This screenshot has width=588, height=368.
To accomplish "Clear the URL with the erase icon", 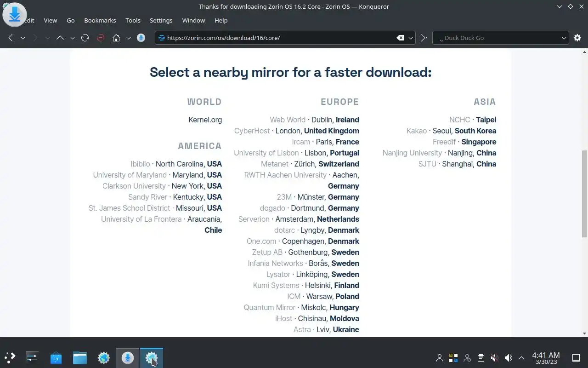I will point(400,38).
